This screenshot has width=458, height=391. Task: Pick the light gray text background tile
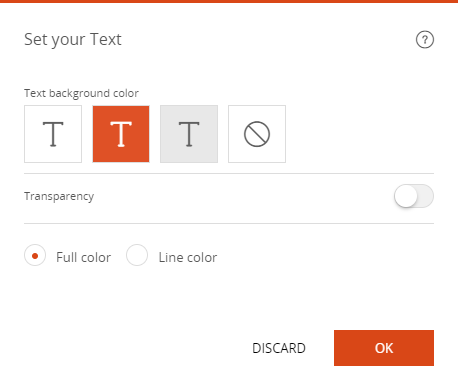pos(189,134)
